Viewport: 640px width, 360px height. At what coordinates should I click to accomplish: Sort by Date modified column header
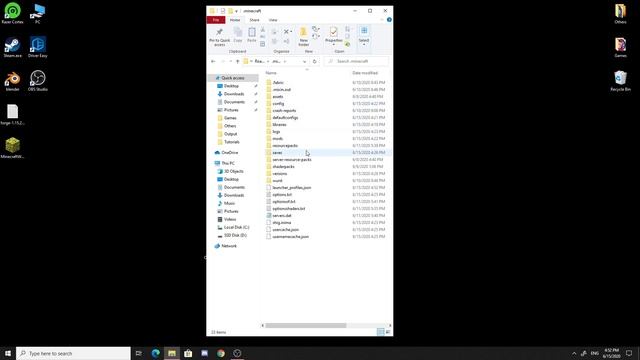coord(365,73)
